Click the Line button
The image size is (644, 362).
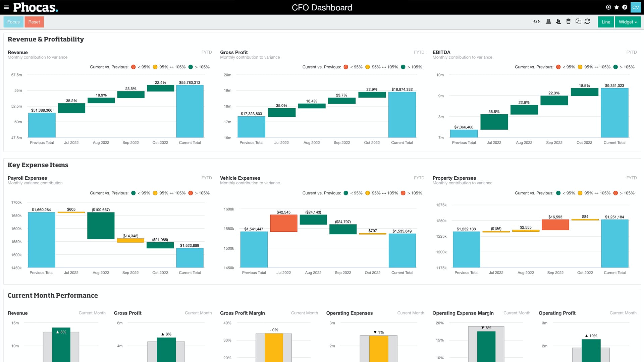tap(606, 22)
